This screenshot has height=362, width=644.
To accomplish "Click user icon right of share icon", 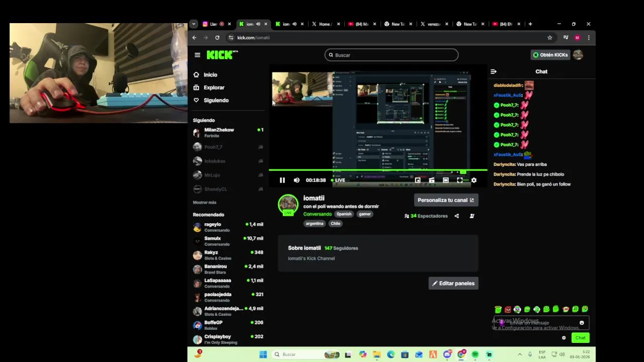I will pyautogui.click(x=472, y=216).
